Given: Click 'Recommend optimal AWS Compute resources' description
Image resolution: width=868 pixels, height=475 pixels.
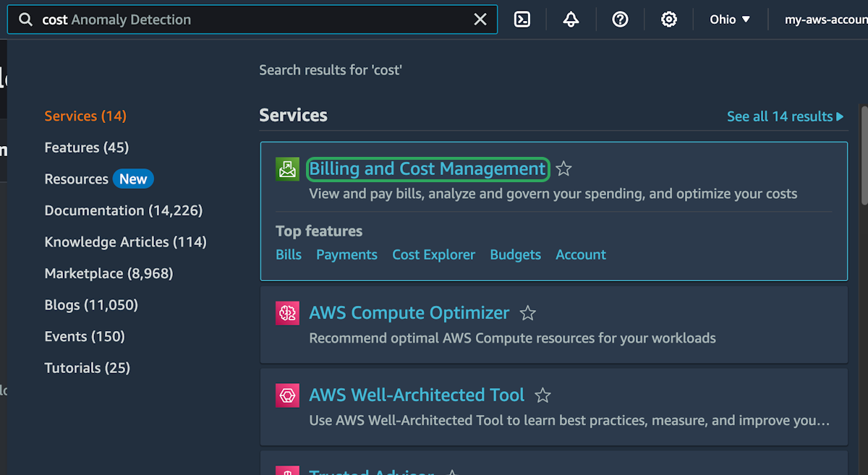Looking at the screenshot, I should coord(512,338).
